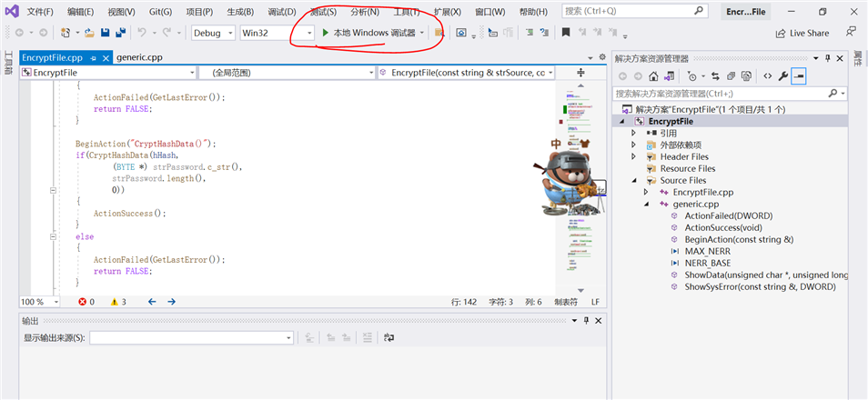Toggle pin on the Solution Explorer panel

tap(828, 59)
